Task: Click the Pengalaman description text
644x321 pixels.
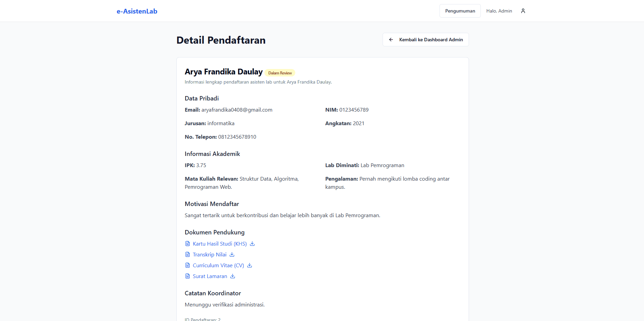Action: click(387, 183)
